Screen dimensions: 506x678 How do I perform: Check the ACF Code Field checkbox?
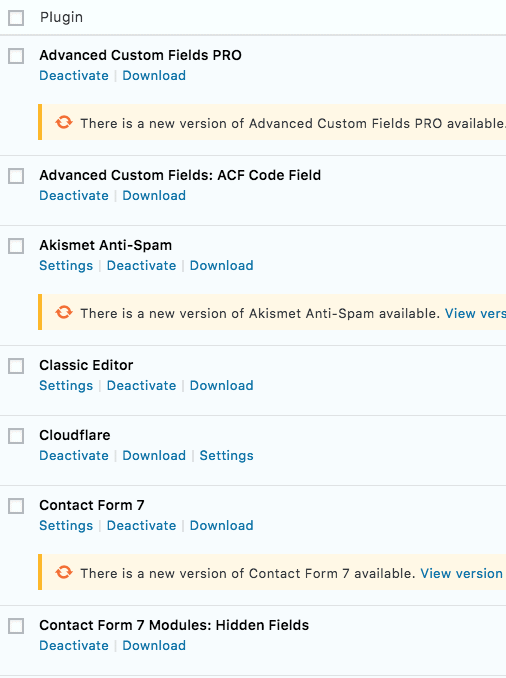point(16,176)
